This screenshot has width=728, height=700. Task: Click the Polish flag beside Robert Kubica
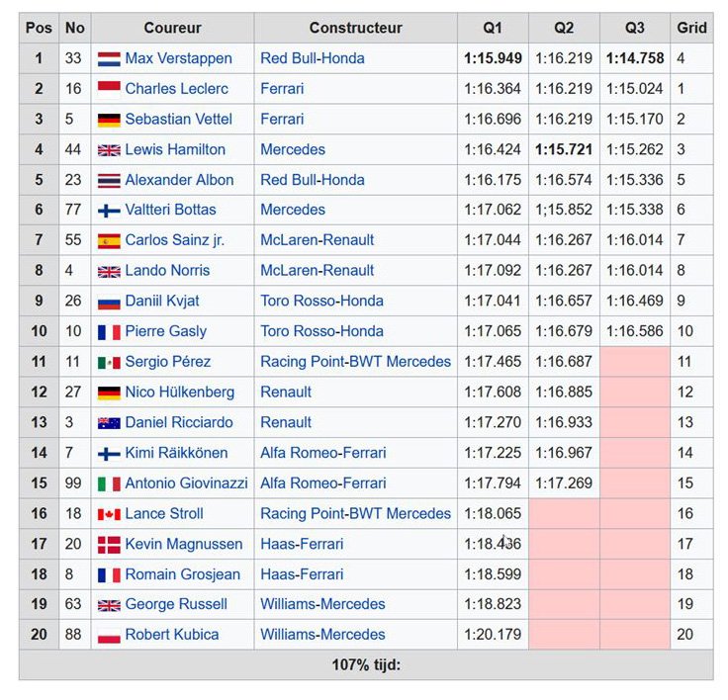pos(109,636)
